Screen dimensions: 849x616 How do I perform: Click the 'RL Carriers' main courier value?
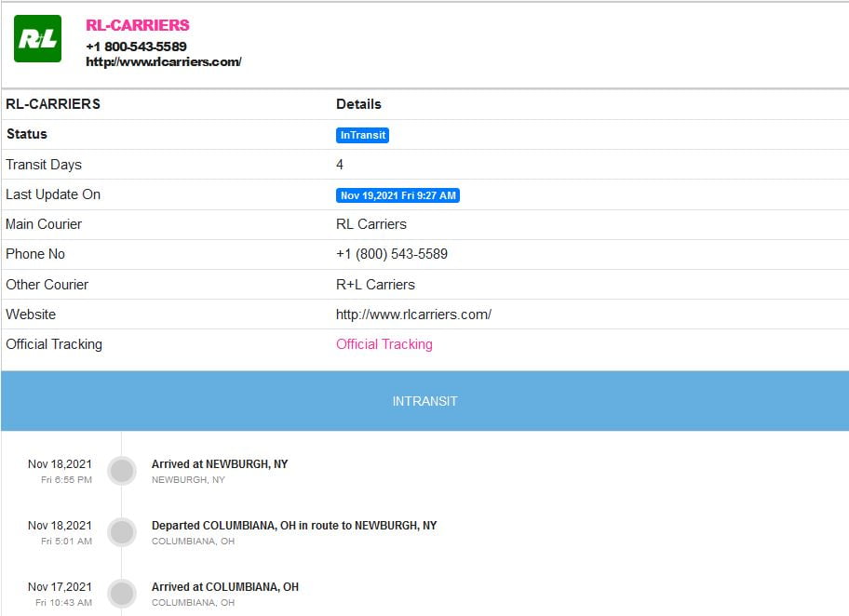(x=371, y=224)
